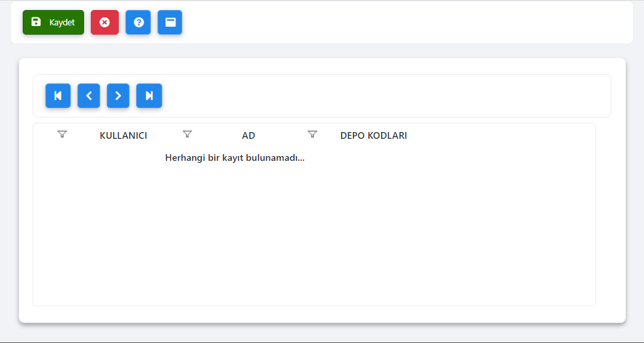Jump to the first record
This screenshot has height=343, width=644.
point(58,95)
